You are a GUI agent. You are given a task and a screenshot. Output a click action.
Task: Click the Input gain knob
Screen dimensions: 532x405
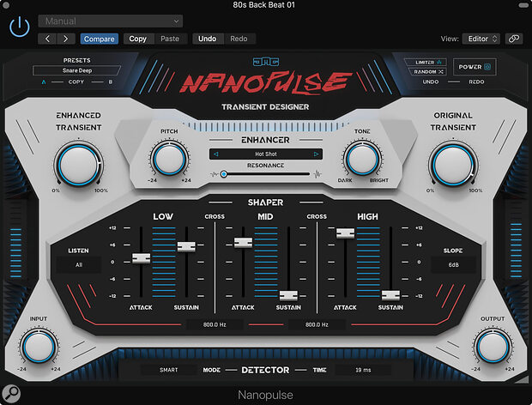click(39, 347)
